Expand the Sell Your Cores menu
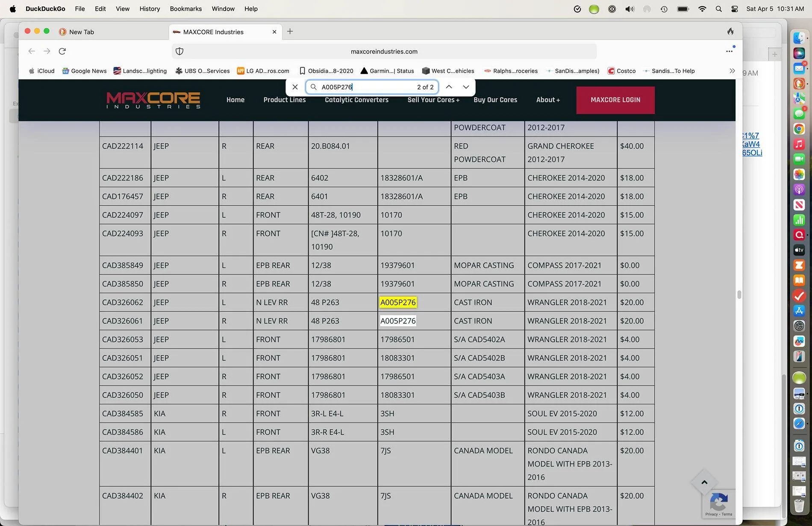The height and width of the screenshot is (526, 812). (x=433, y=100)
